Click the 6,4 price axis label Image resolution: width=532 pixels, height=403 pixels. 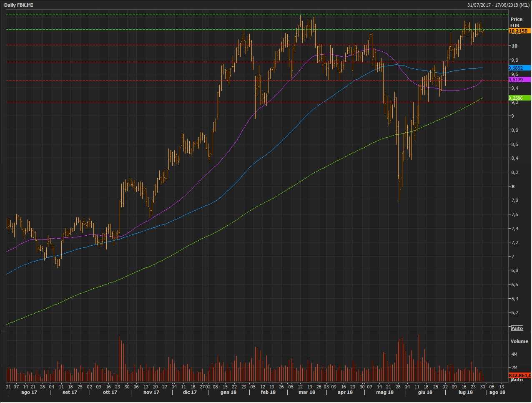[x=514, y=299]
